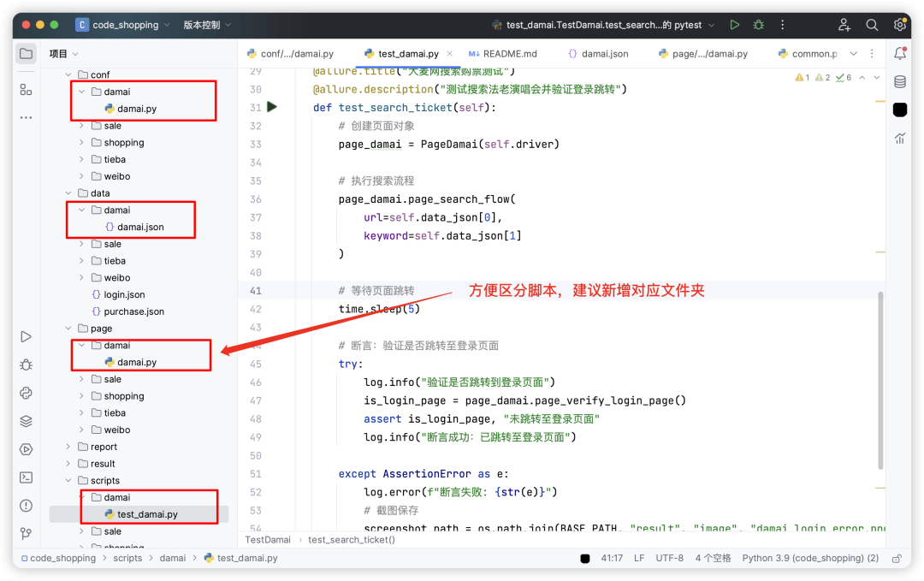Open the Project tool window folder icon

(x=26, y=54)
